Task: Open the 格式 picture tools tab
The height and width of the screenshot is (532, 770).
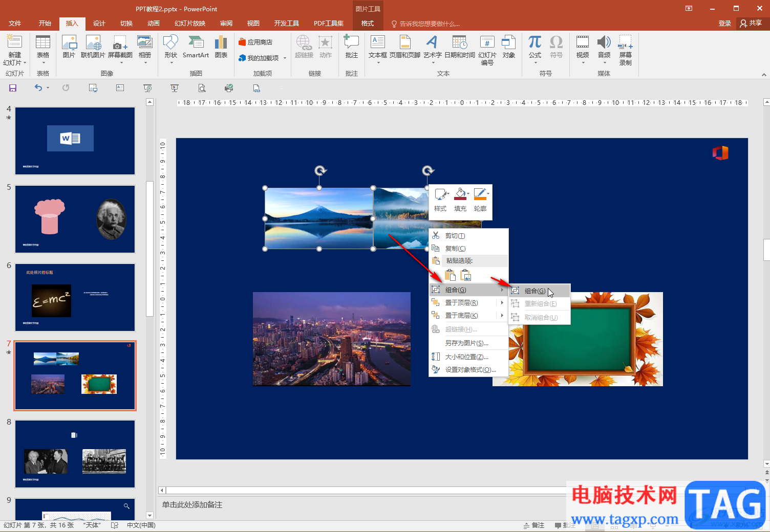Action: [368, 24]
